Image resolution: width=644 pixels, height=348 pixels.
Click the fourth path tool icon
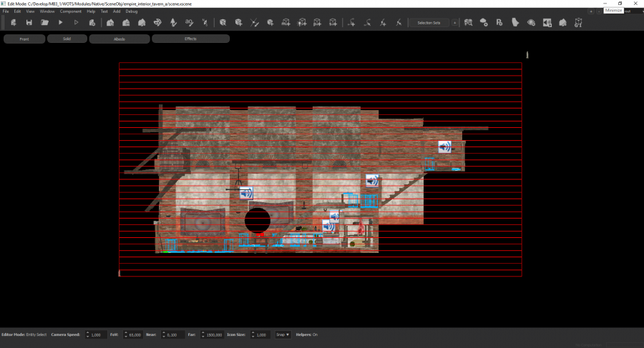click(399, 23)
